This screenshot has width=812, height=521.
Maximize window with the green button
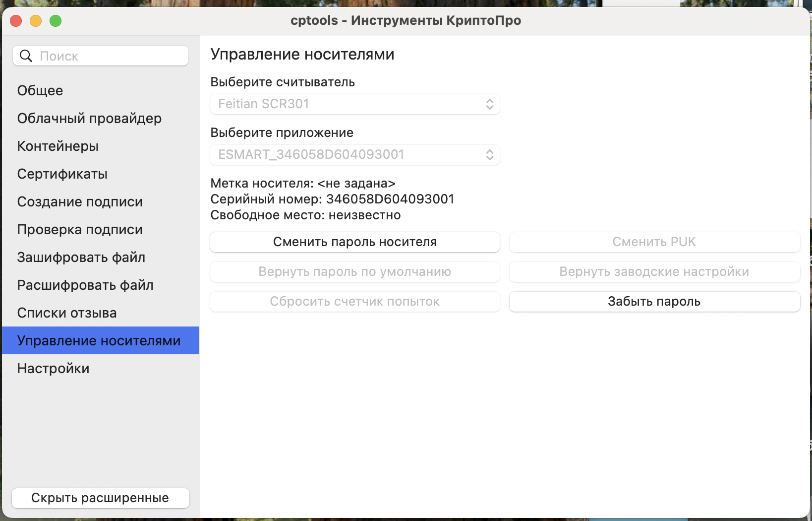pyautogui.click(x=56, y=21)
